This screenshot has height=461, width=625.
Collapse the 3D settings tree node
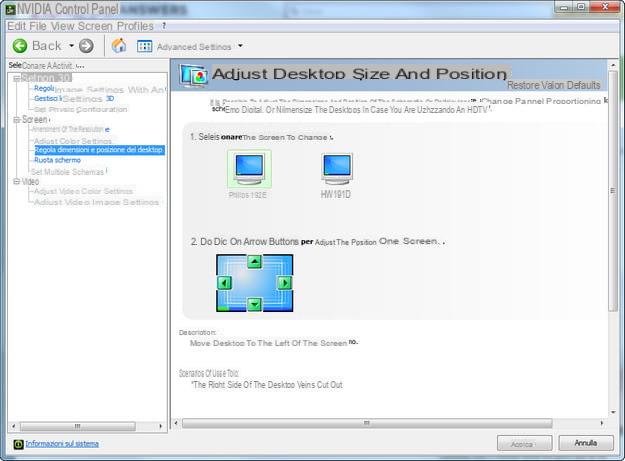point(16,78)
